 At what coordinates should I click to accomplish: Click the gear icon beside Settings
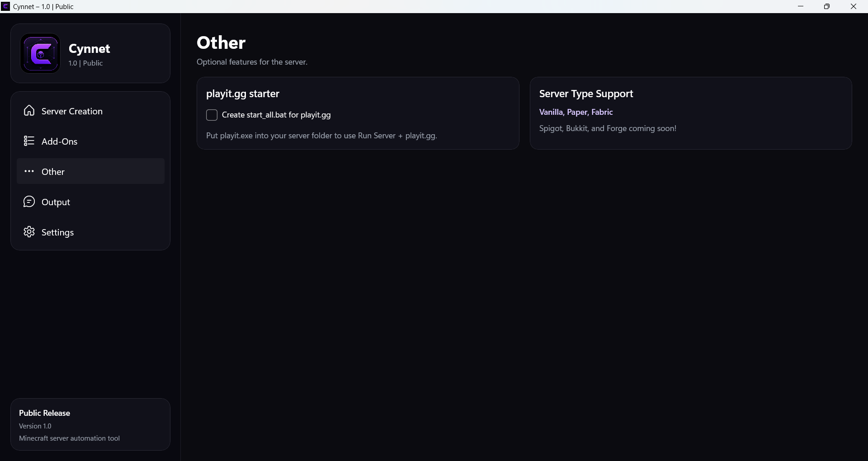[29, 232]
